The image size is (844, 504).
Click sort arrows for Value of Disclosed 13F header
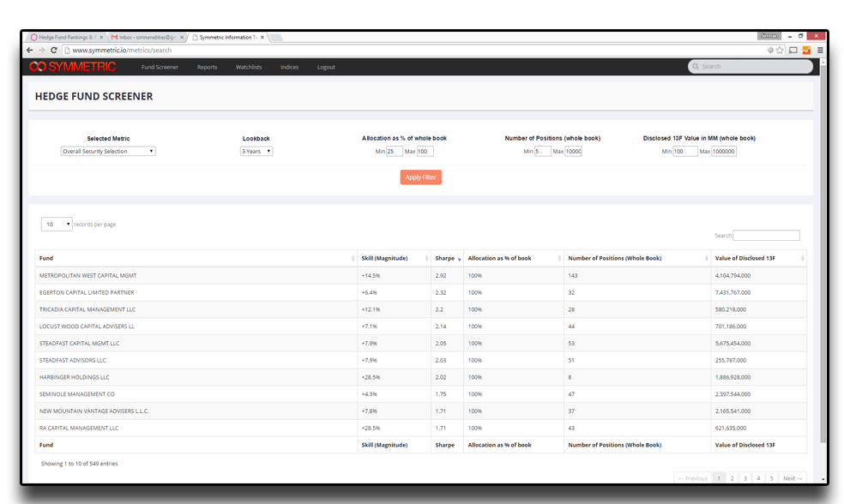[803, 258]
